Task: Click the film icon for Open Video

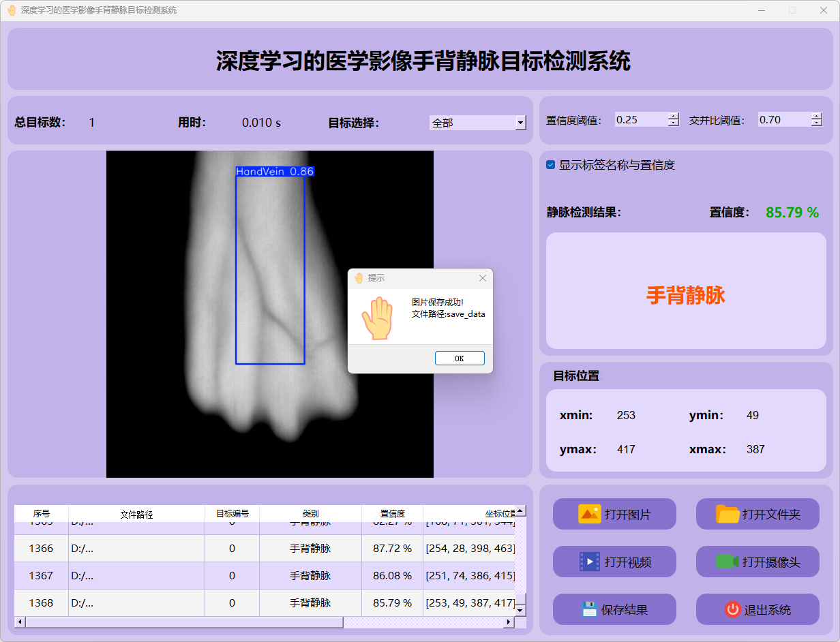Action: 589,562
